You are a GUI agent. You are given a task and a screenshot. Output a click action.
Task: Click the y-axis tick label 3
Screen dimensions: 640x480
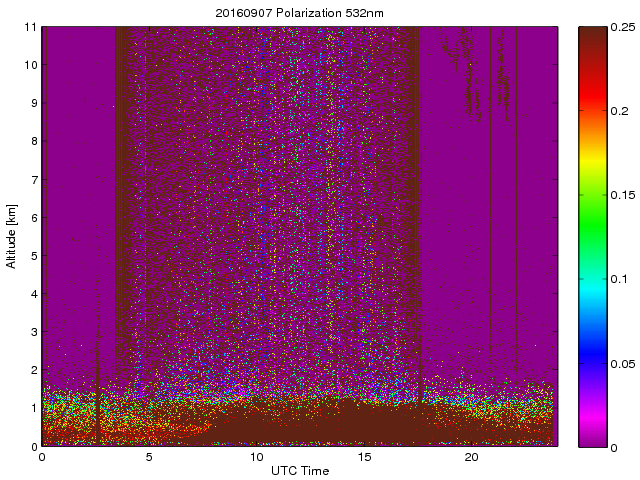(x=34, y=332)
